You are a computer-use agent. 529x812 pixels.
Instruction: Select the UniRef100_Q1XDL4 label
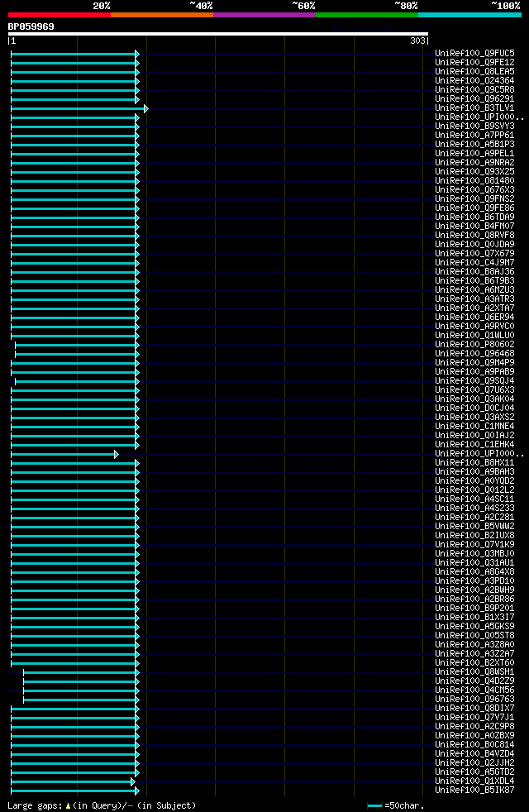tap(474, 781)
